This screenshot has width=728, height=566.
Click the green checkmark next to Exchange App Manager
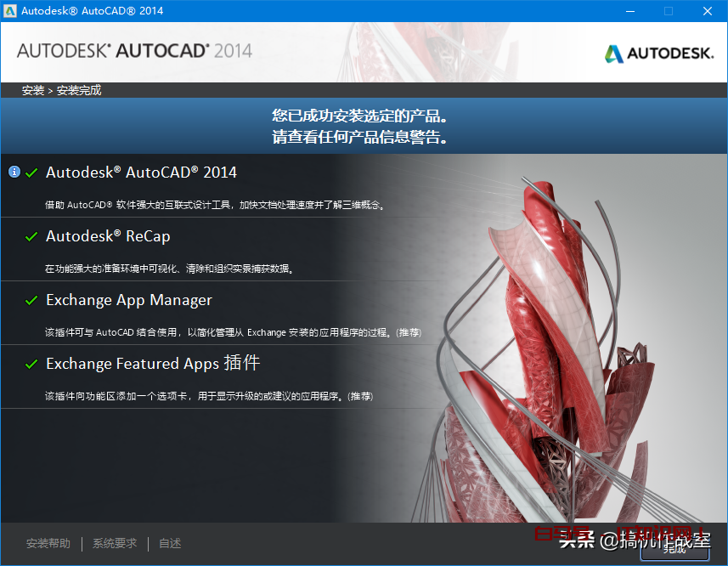point(31,299)
